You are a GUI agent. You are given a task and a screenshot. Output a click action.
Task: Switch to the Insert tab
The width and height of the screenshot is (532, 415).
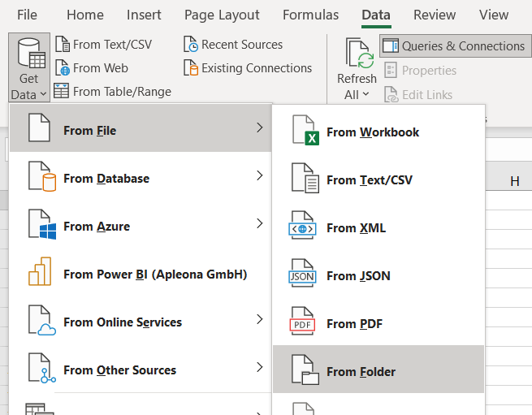(x=144, y=15)
